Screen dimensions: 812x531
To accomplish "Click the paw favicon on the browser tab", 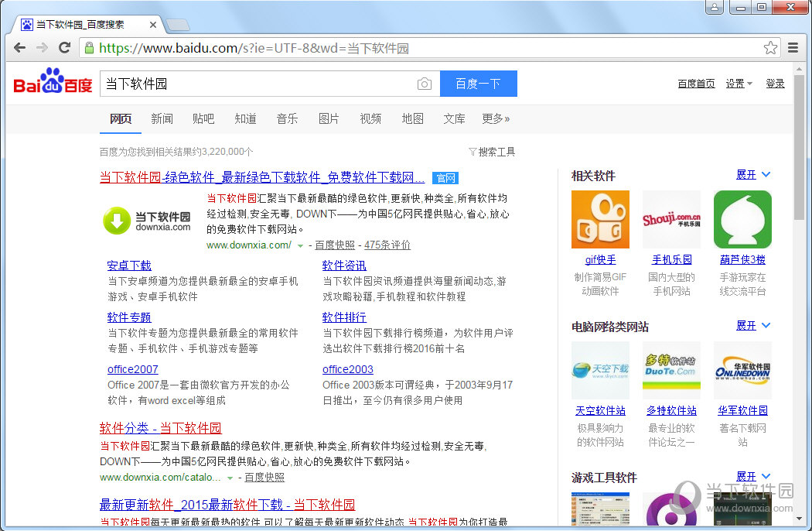I will click(x=27, y=24).
